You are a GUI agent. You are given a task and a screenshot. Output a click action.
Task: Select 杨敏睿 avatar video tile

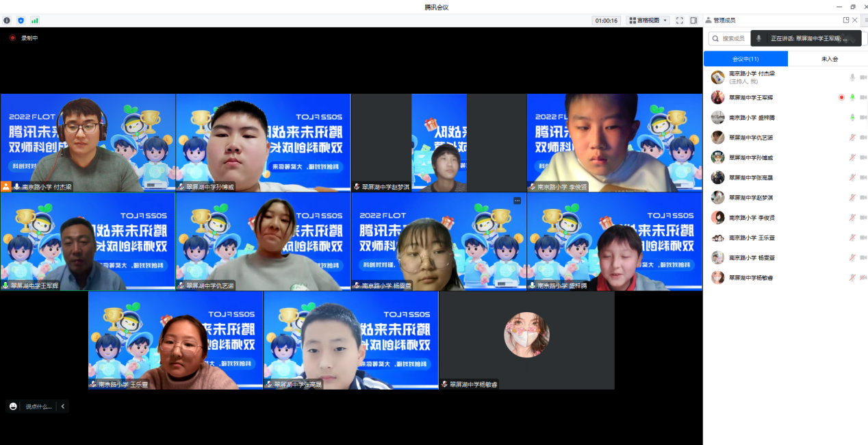click(526, 340)
